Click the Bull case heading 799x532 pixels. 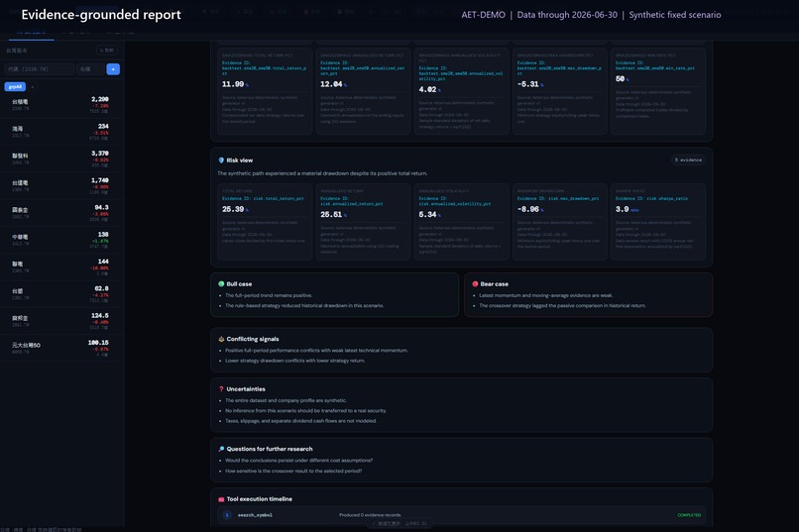pos(239,284)
